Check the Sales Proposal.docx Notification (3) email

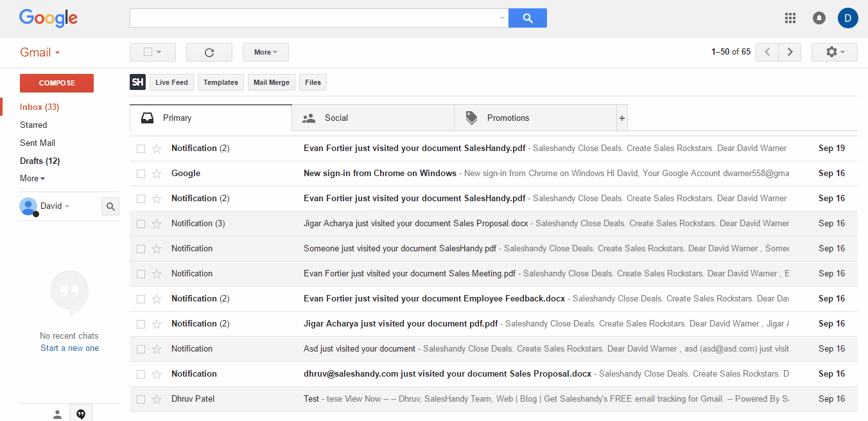tap(141, 224)
